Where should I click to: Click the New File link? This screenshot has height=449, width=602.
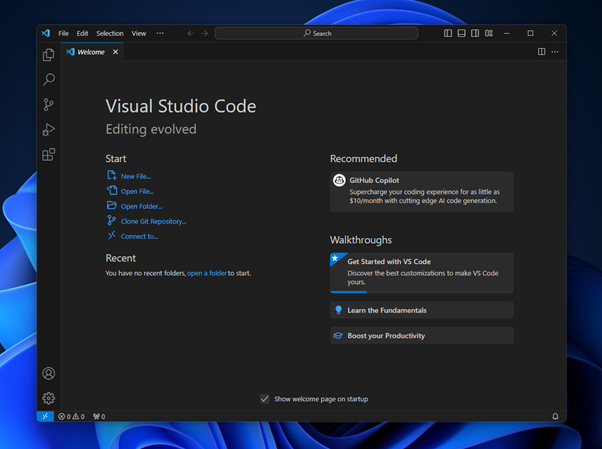[135, 176]
